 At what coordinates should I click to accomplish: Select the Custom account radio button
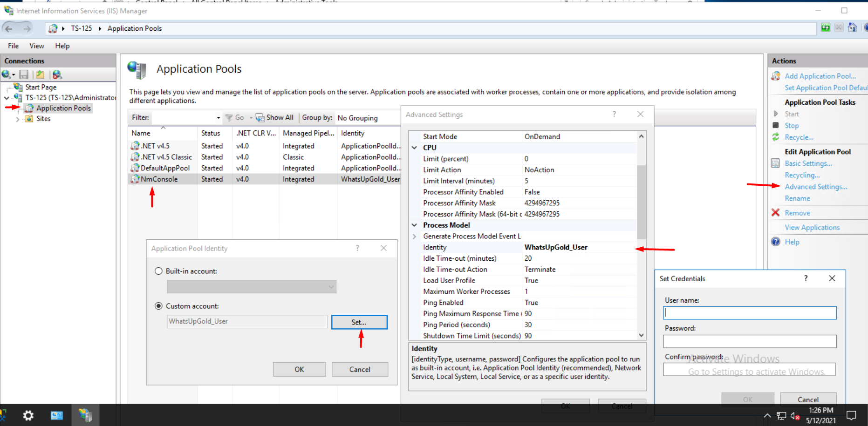point(158,306)
